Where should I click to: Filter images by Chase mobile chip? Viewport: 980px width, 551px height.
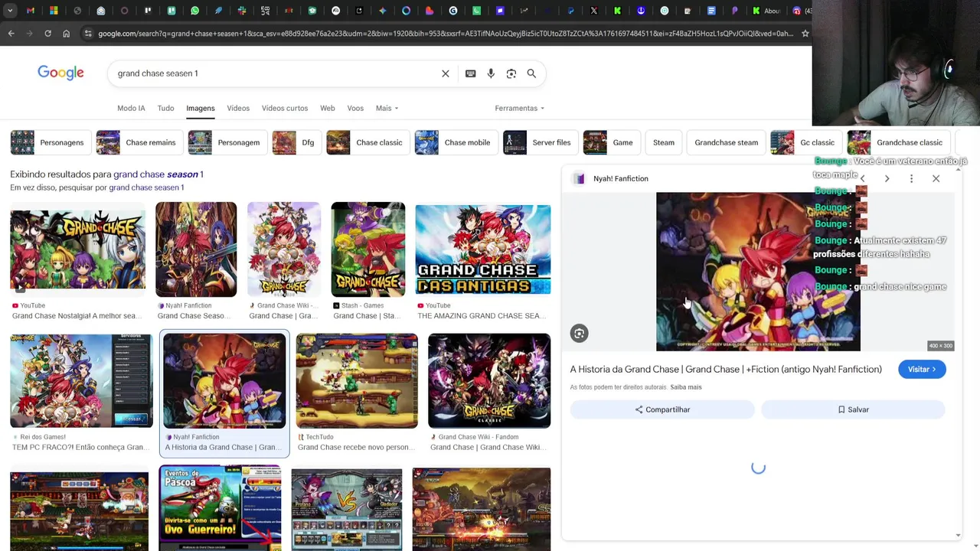(456, 142)
